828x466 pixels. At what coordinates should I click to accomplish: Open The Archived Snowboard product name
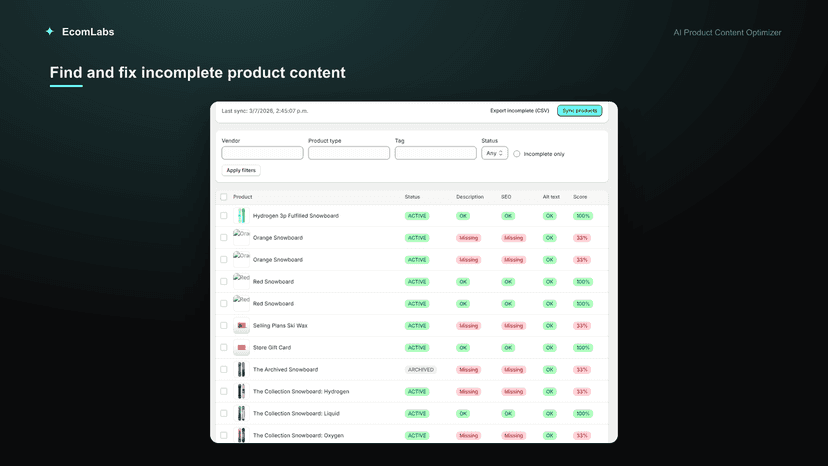click(285, 369)
